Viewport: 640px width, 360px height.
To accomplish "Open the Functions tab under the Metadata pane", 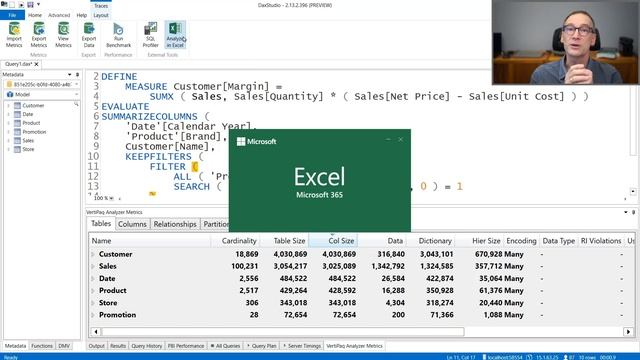I will (42, 346).
